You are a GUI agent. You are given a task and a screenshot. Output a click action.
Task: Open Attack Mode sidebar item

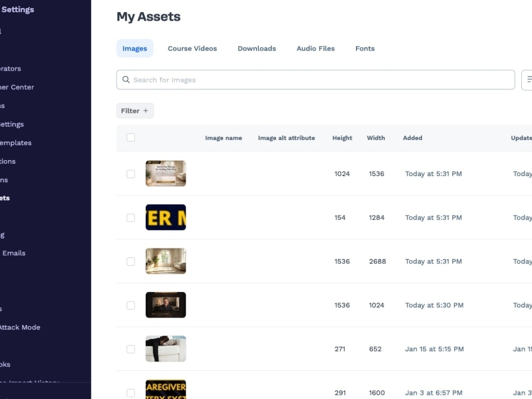click(x=20, y=327)
